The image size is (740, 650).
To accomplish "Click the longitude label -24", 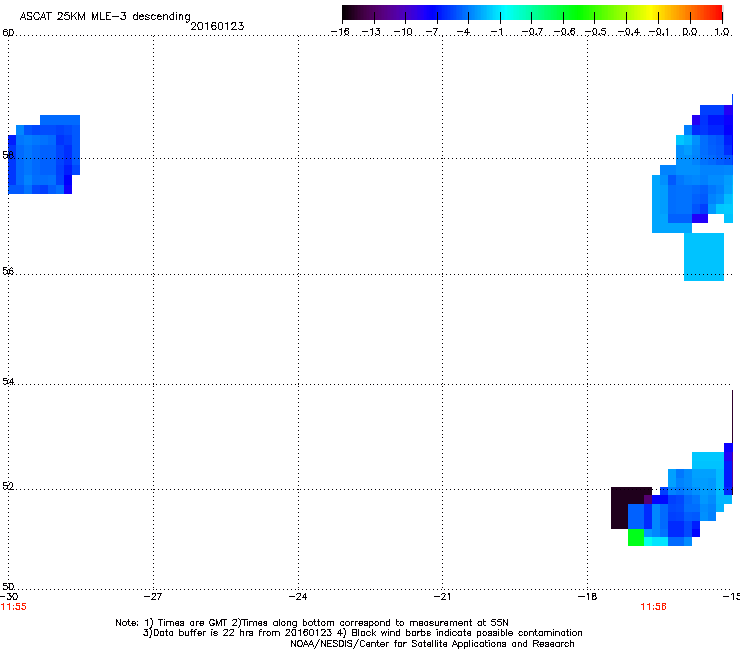I will (298, 597).
